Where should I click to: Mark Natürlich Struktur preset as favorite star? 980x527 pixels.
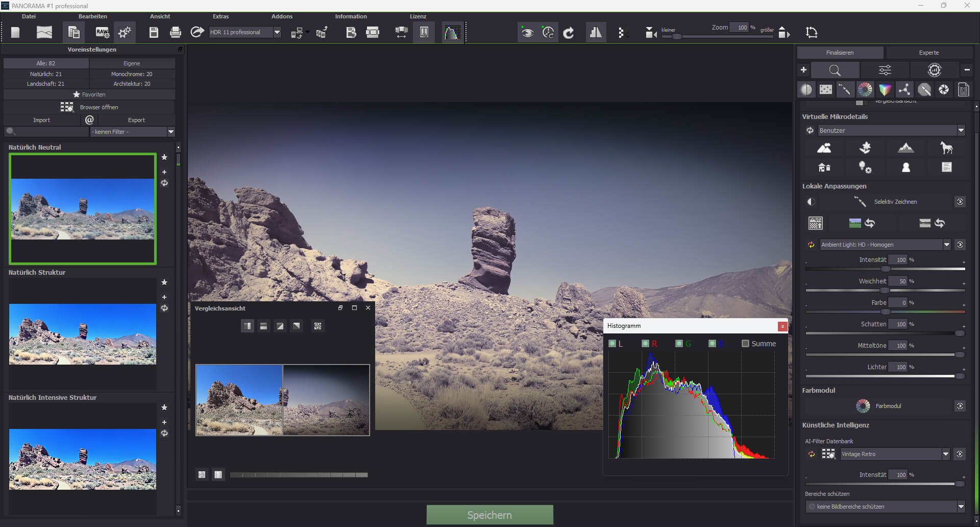[164, 282]
